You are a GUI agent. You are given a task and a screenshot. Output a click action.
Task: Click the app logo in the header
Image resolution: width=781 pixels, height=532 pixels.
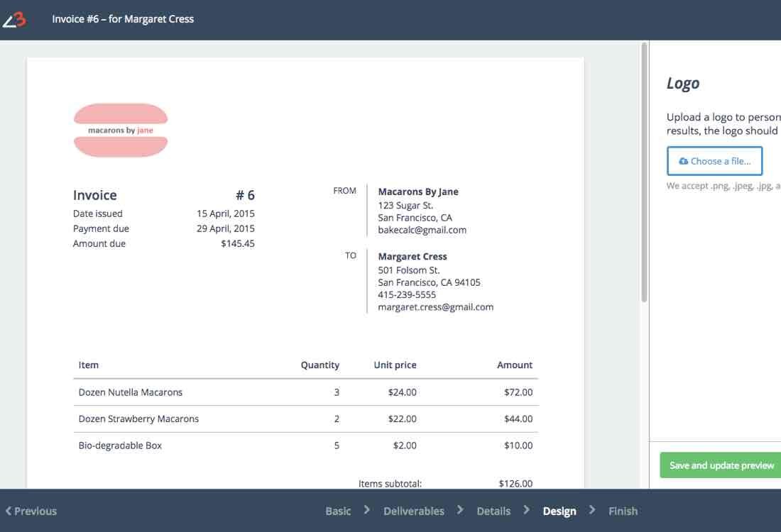coord(14,20)
